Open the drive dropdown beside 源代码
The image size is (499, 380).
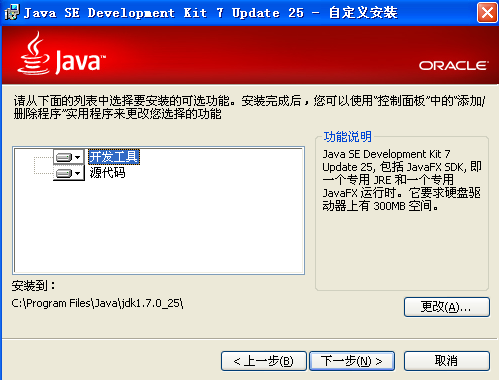pyautogui.click(x=69, y=173)
